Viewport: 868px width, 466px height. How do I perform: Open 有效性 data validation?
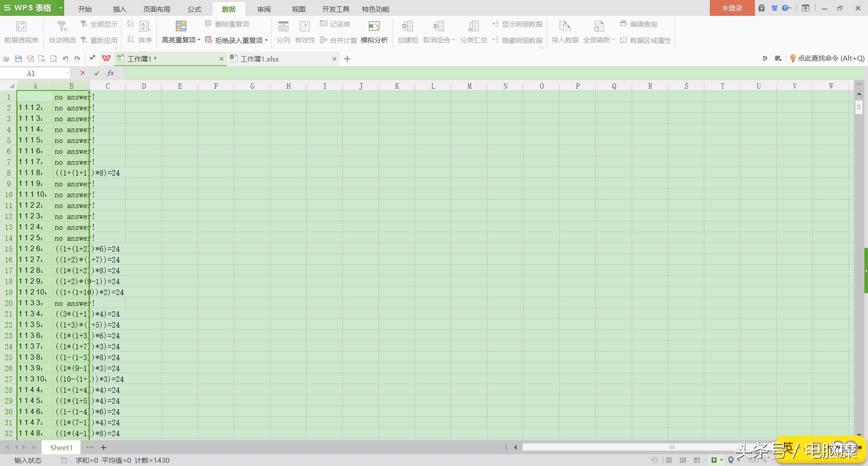[x=305, y=32]
